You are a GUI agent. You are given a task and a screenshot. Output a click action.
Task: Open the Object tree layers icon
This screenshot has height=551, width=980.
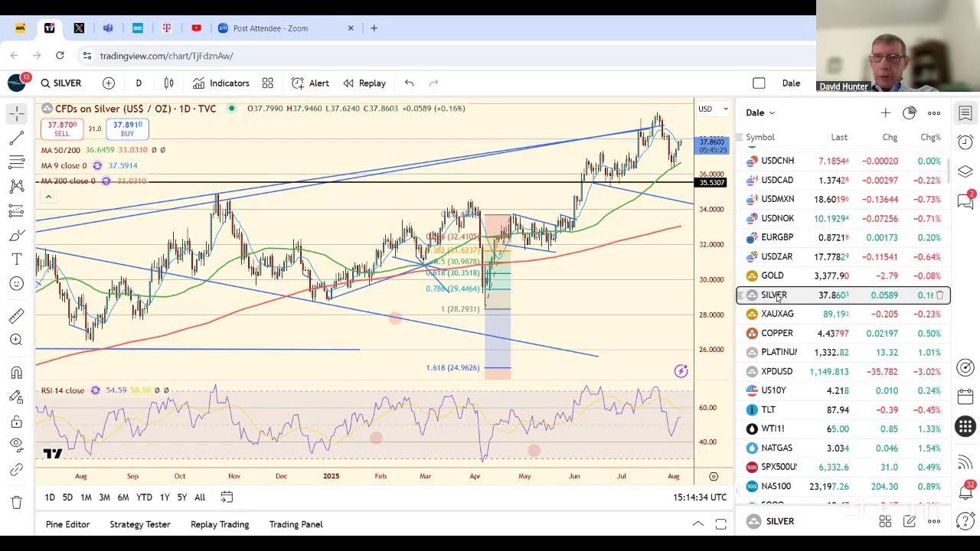[965, 171]
